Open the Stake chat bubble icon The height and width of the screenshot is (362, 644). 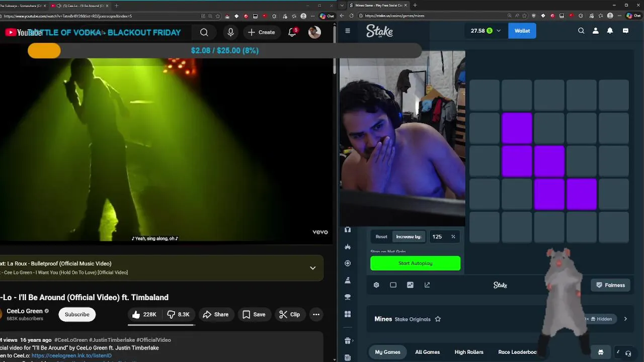click(625, 31)
